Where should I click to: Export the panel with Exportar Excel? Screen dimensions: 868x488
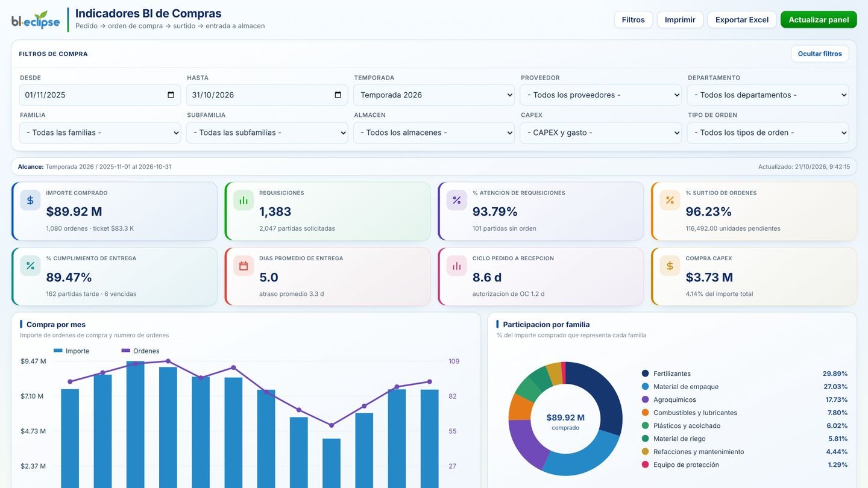click(x=742, y=20)
